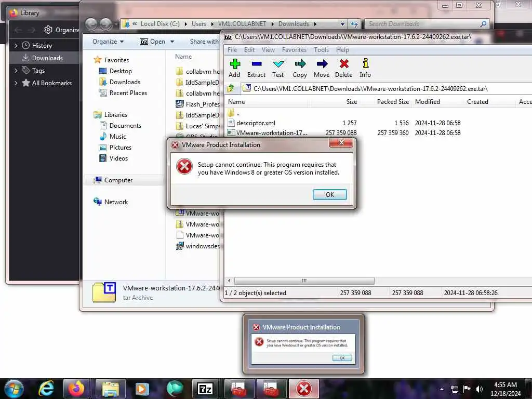The image size is (532, 399).
Task: Click the 7-Zip path address field
Action: pyautogui.click(x=386, y=88)
